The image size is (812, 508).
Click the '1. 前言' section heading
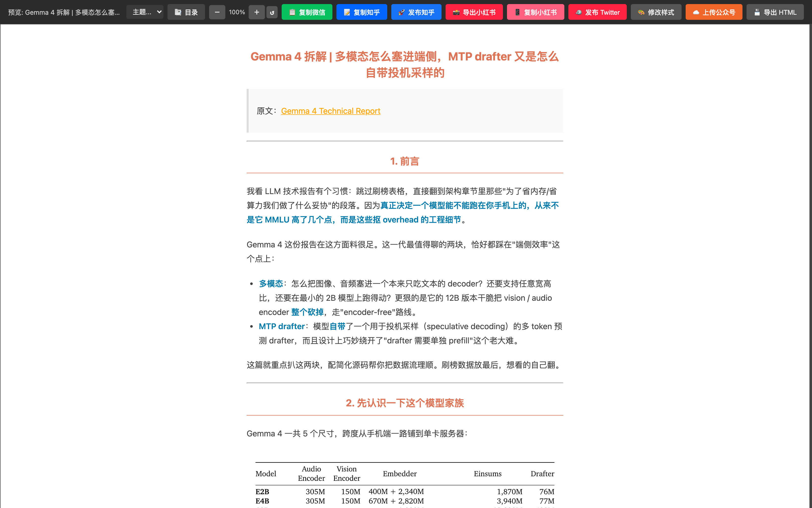coord(405,161)
